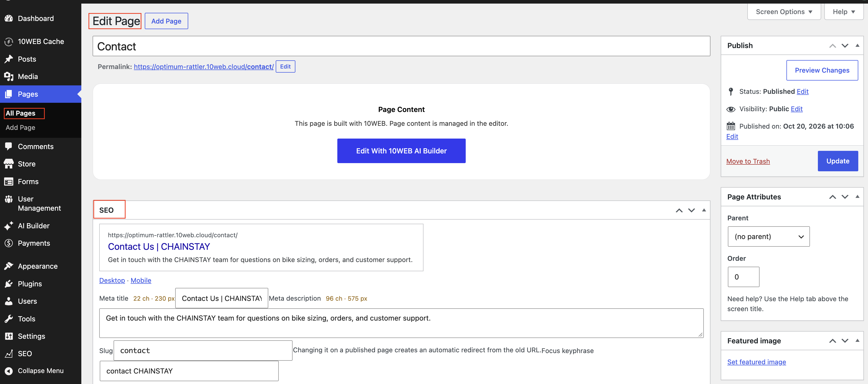Open the Settings sliders icon
This screenshot has width=868, height=384.
[x=9, y=336]
